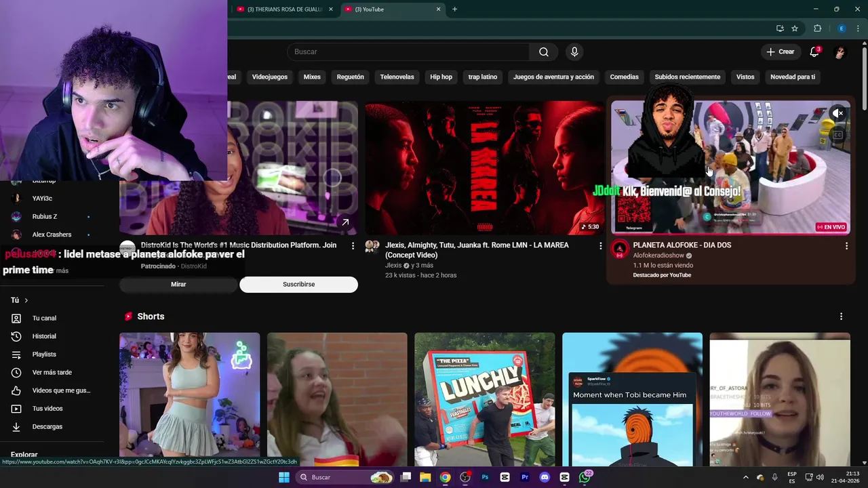Image resolution: width=868 pixels, height=488 pixels.
Task: Open the Tobi became Him Short
Action: click(632, 399)
